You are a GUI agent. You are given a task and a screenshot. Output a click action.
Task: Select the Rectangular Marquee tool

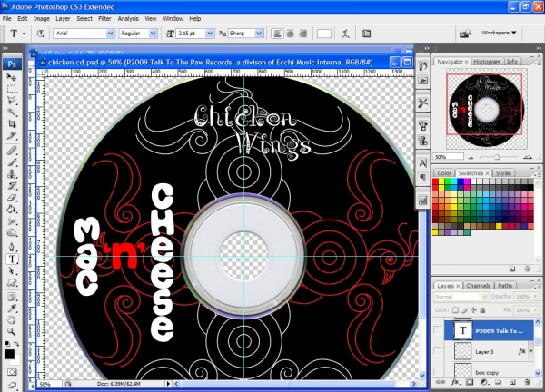[x=12, y=89]
